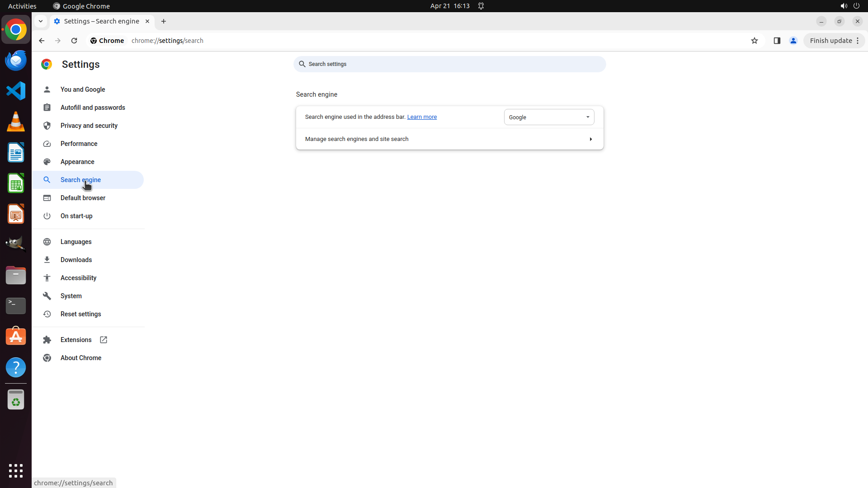Screen dimensions: 868x488
Task: Reload the page
Action: coord(74,41)
